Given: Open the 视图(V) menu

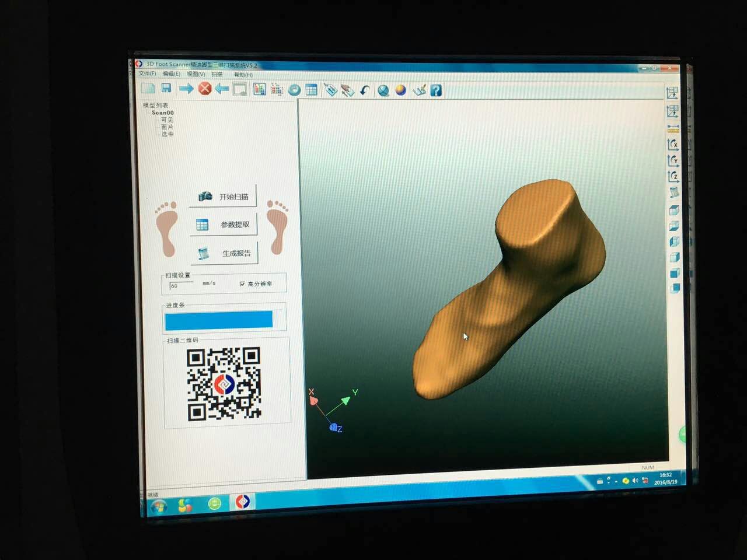Looking at the screenshot, I should 196,74.
